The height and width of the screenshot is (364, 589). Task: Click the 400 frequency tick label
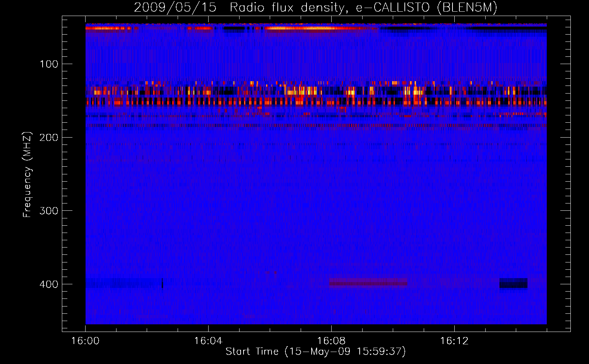(x=49, y=284)
